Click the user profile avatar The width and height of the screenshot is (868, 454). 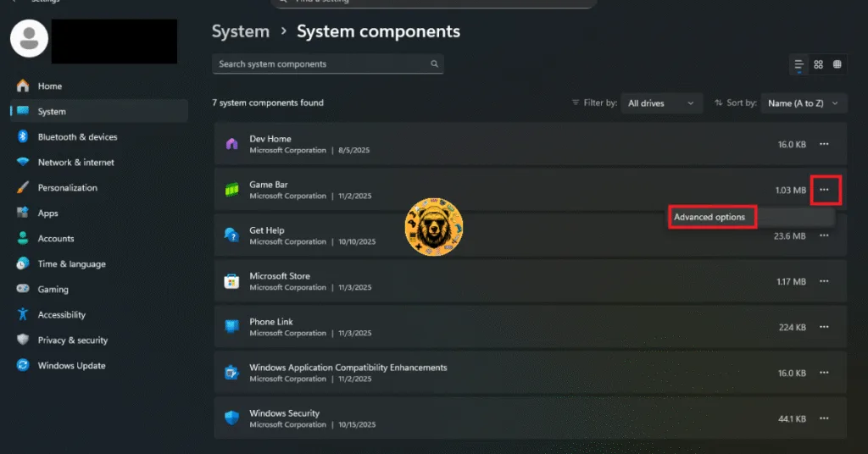30,38
